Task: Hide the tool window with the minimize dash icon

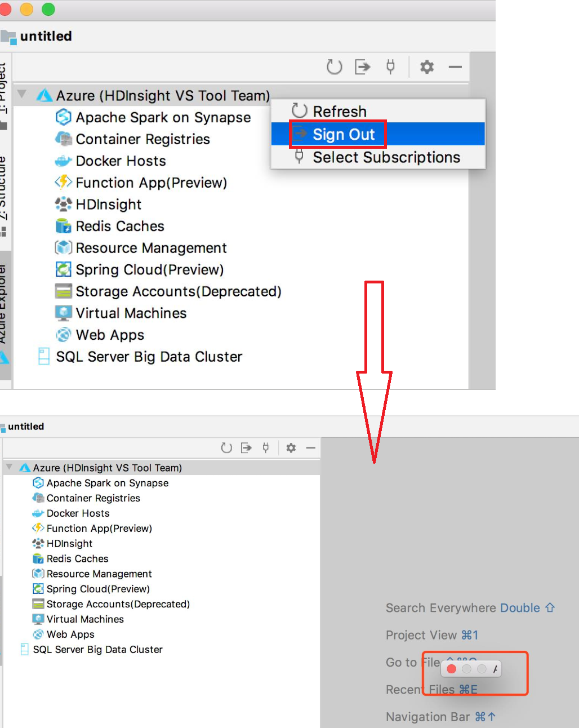Action: tap(455, 67)
